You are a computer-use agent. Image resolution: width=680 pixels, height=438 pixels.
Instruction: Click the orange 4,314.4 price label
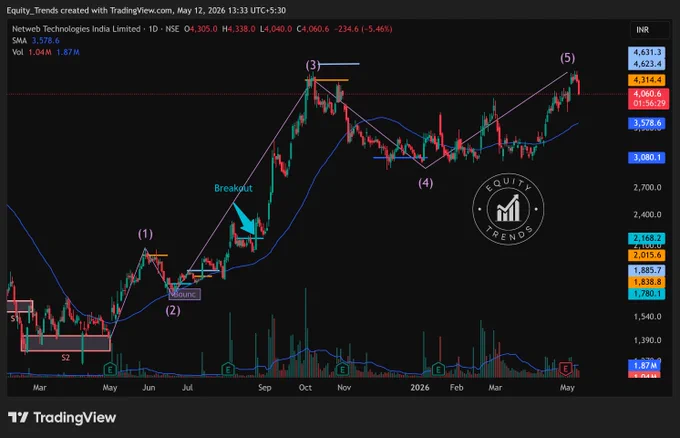(647, 80)
